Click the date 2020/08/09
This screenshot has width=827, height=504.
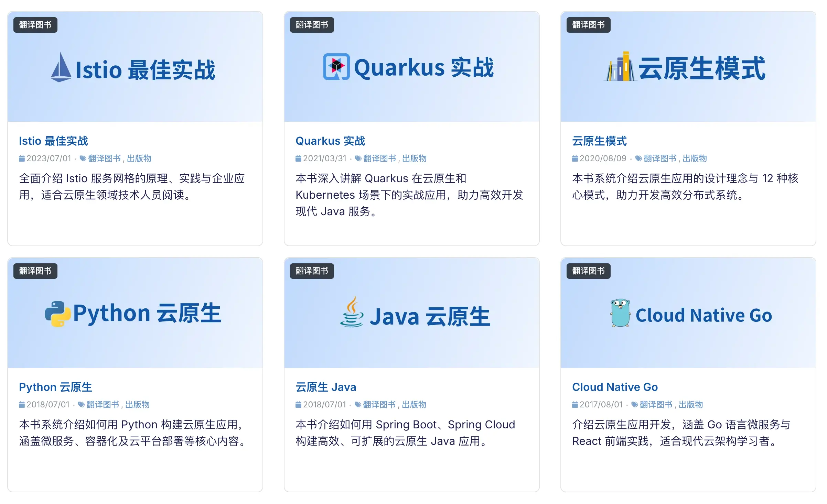tap(603, 158)
